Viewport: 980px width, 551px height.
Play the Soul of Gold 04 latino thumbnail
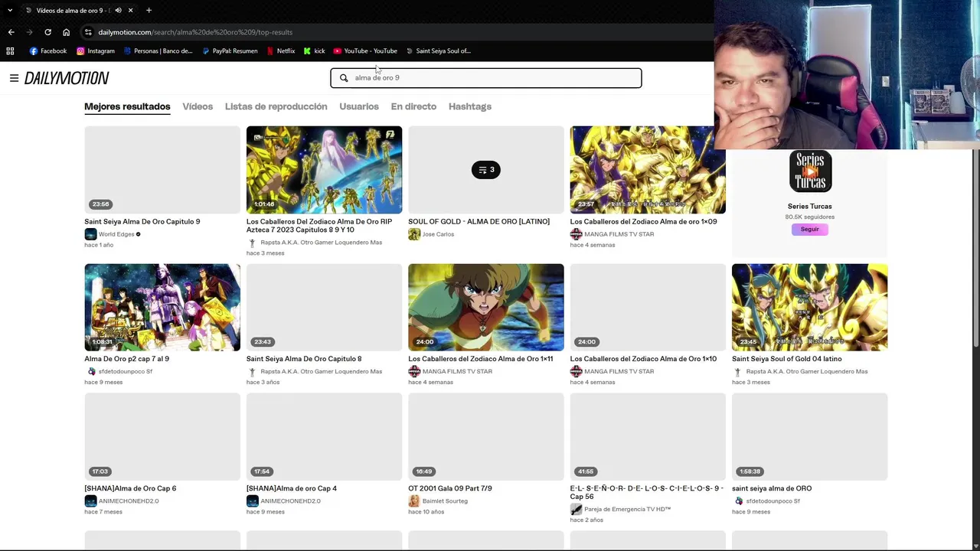click(x=810, y=308)
